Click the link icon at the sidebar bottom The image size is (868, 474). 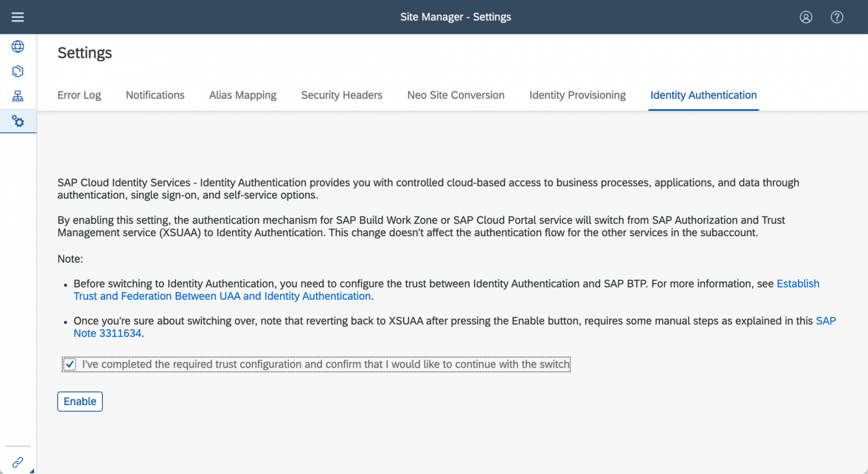tap(18, 461)
